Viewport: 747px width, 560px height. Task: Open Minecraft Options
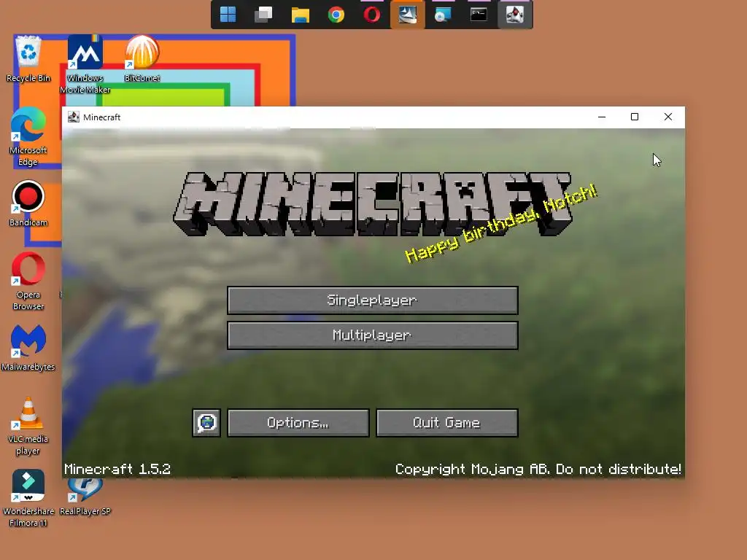pos(298,423)
